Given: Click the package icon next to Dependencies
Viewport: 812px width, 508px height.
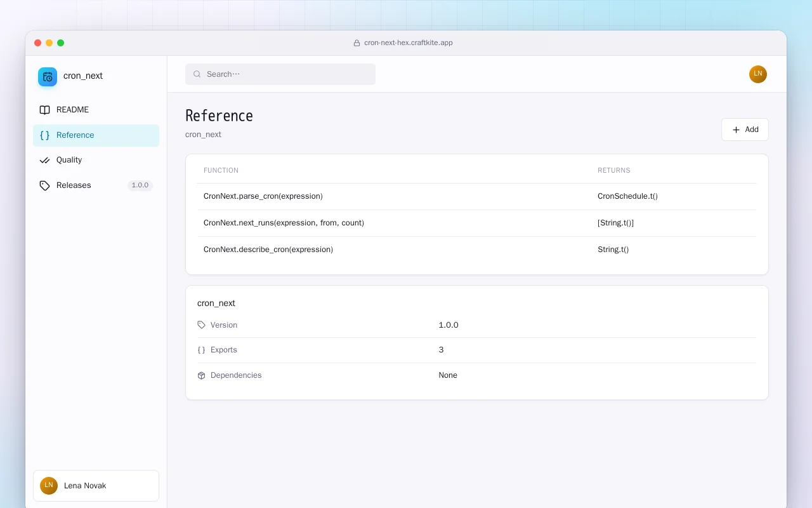Looking at the screenshot, I should pyautogui.click(x=202, y=375).
